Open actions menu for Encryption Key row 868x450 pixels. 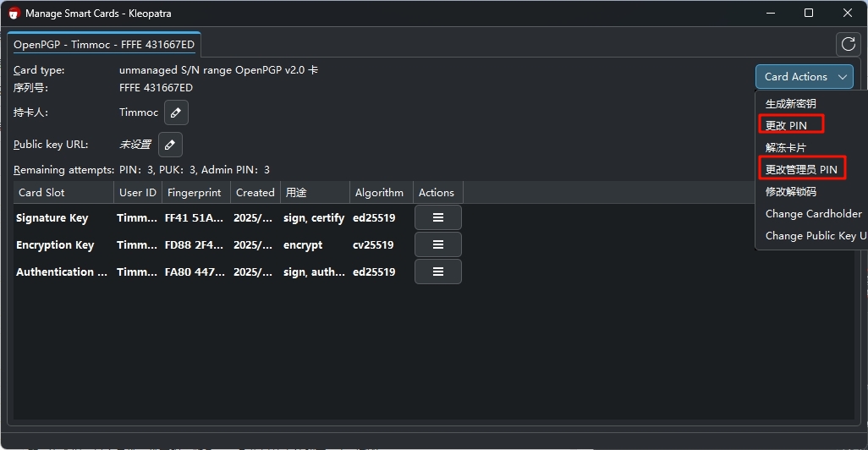tap(438, 244)
